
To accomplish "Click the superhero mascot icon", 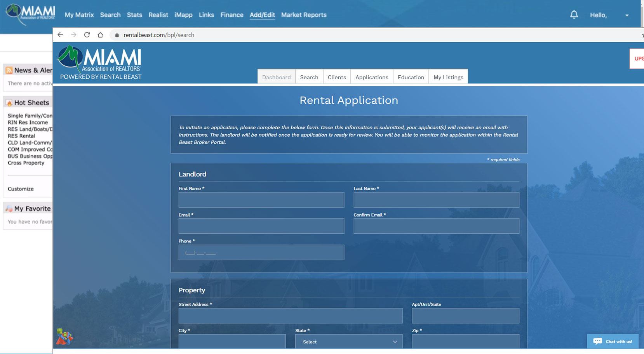I will [64, 337].
